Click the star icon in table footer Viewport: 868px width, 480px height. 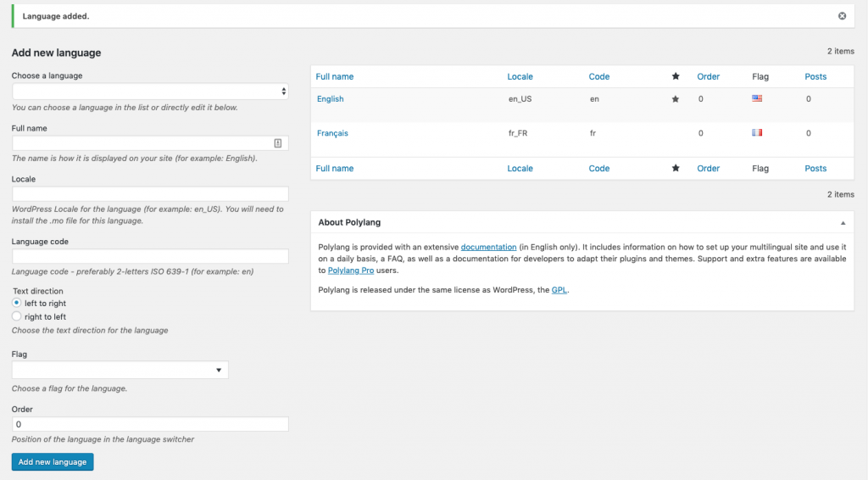[x=676, y=168]
